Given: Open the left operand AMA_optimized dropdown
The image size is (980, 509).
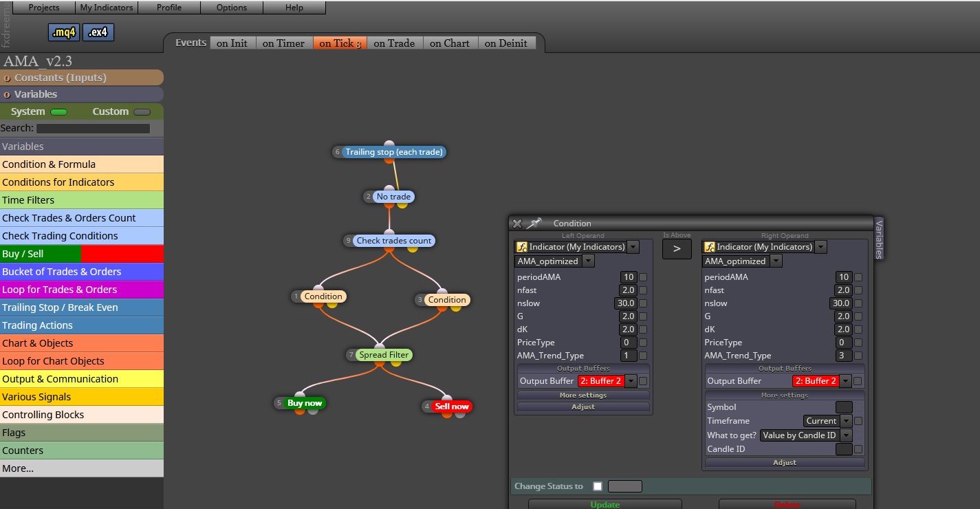Looking at the screenshot, I should 554,261.
